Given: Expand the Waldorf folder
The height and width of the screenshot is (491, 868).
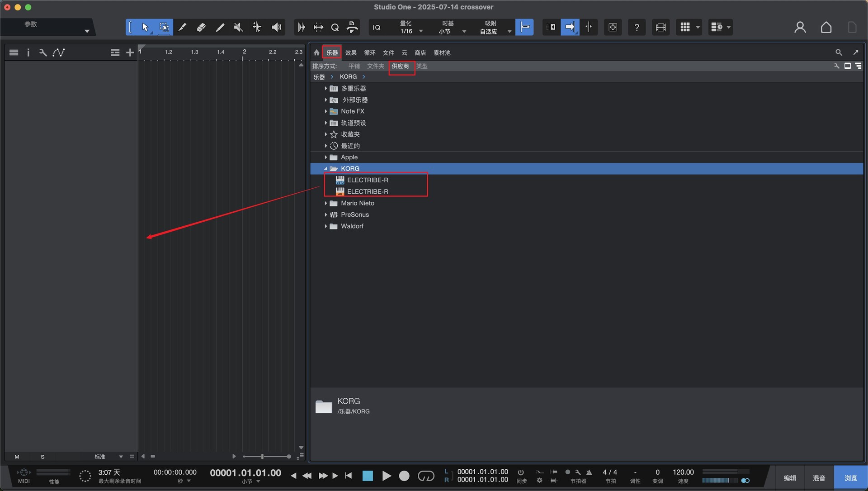Looking at the screenshot, I should pos(325,226).
